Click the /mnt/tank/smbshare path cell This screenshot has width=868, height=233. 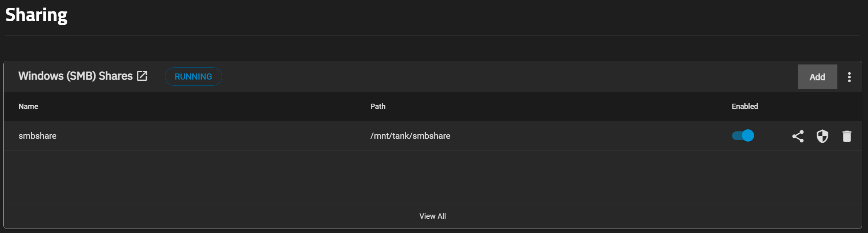tap(410, 136)
